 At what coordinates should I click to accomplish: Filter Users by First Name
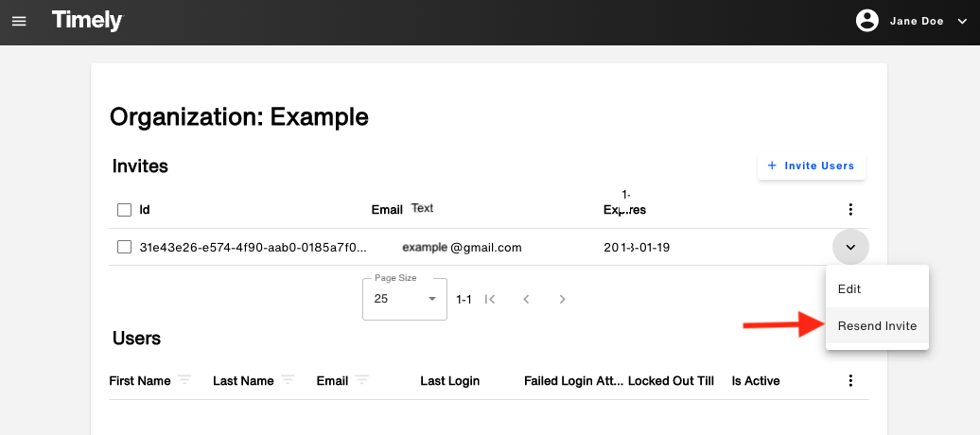(184, 380)
